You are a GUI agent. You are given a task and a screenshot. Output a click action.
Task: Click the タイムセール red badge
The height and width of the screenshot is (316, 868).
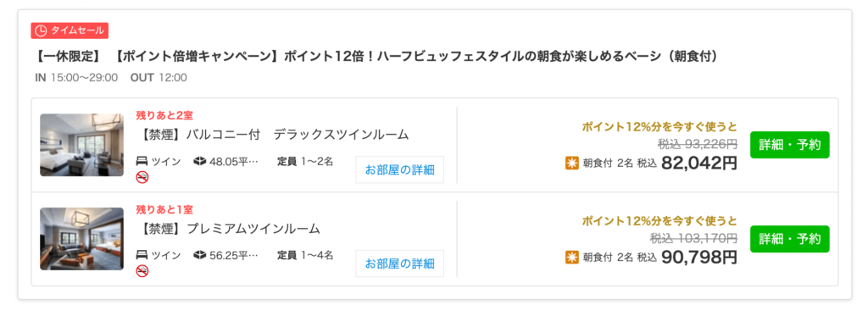[70, 31]
